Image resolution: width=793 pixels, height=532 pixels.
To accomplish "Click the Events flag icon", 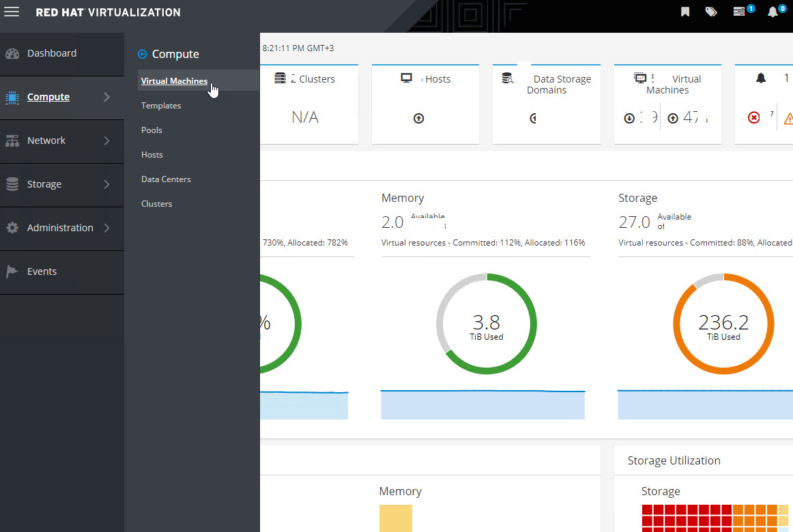I will [x=12, y=271].
